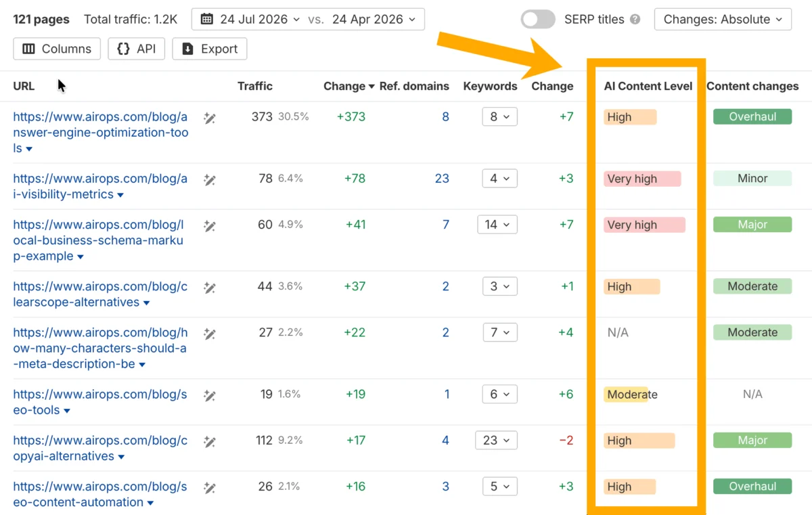This screenshot has width=812, height=515.
Task: Click the green Overhaul badge in answer-engine-optimization-tools row
Action: tap(752, 116)
